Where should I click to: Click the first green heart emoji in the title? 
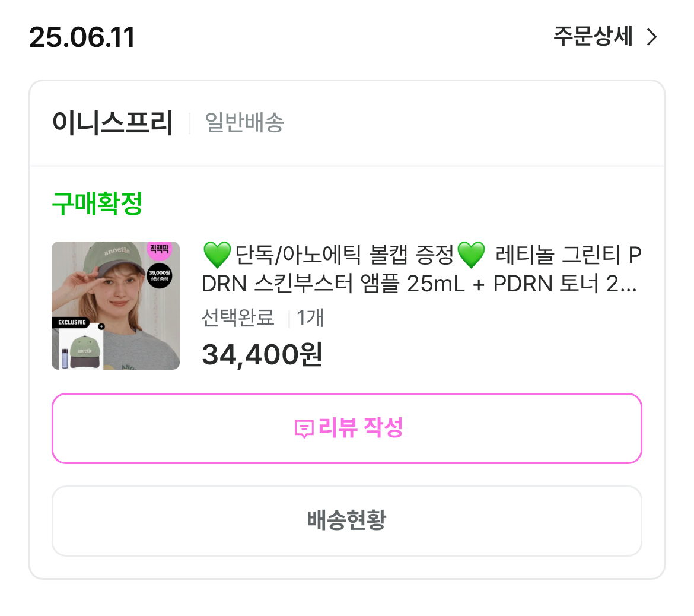coord(217,255)
